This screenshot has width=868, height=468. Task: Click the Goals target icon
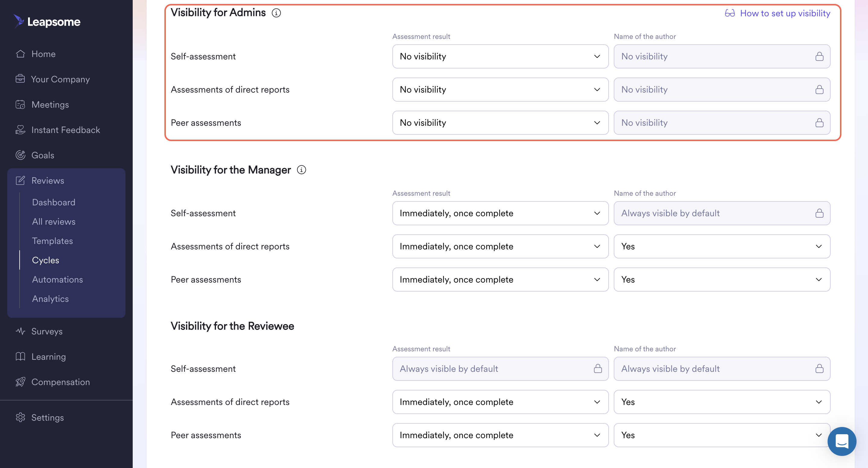point(21,155)
